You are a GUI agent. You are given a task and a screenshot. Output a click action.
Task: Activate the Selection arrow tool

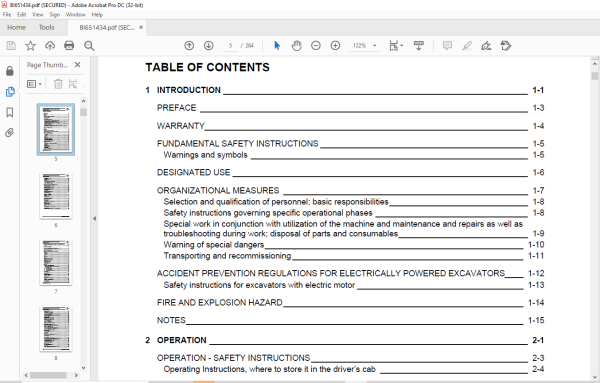(277, 46)
